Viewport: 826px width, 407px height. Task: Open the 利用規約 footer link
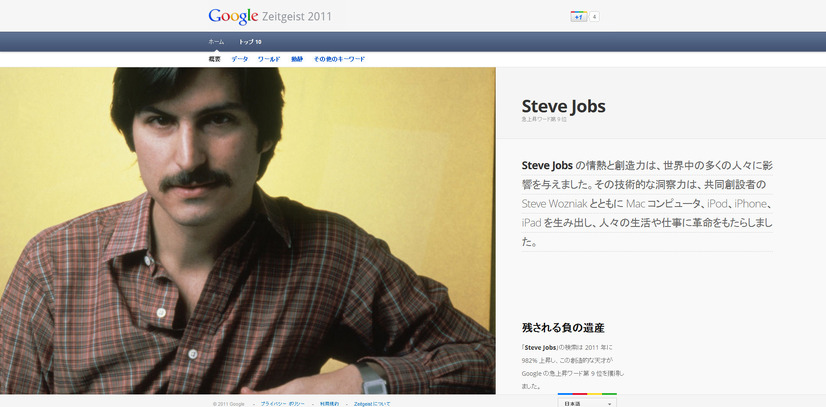point(329,404)
